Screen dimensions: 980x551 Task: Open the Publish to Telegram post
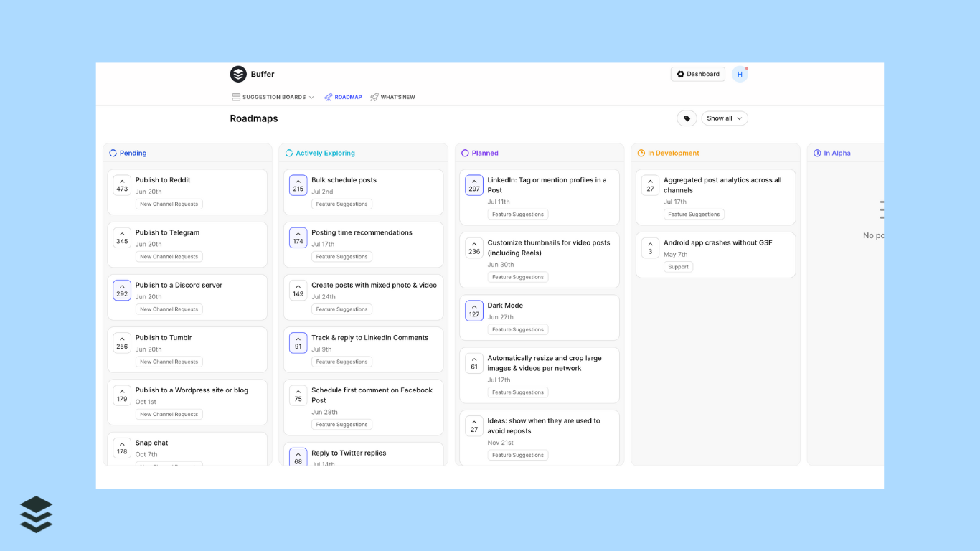click(x=167, y=232)
